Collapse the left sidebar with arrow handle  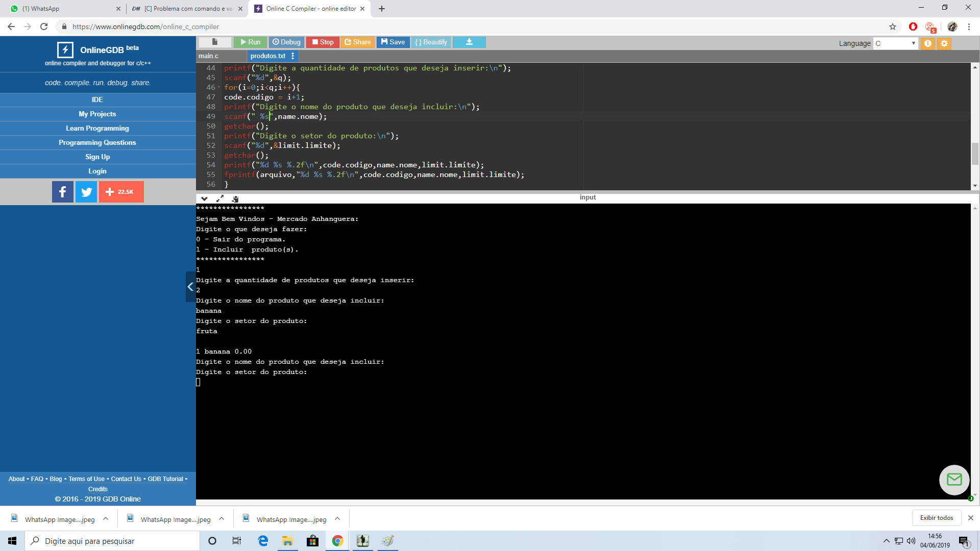[190, 287]
